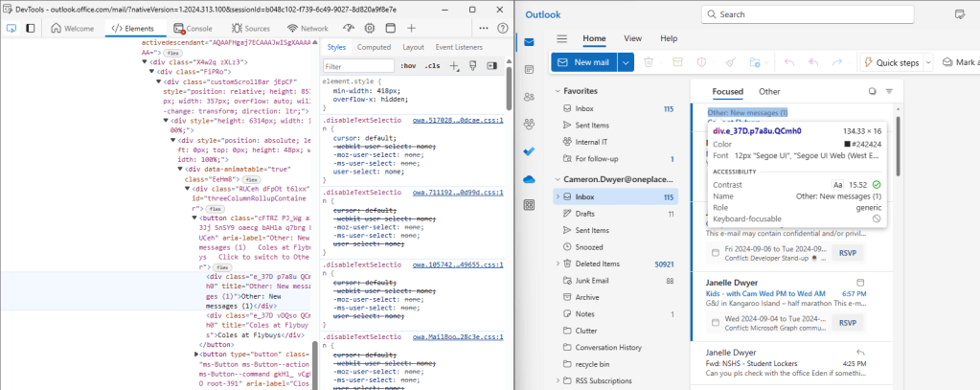Open the To Do checkmark app icon
The width and height of the screenshot is (980, 390).
pos(529,151)
